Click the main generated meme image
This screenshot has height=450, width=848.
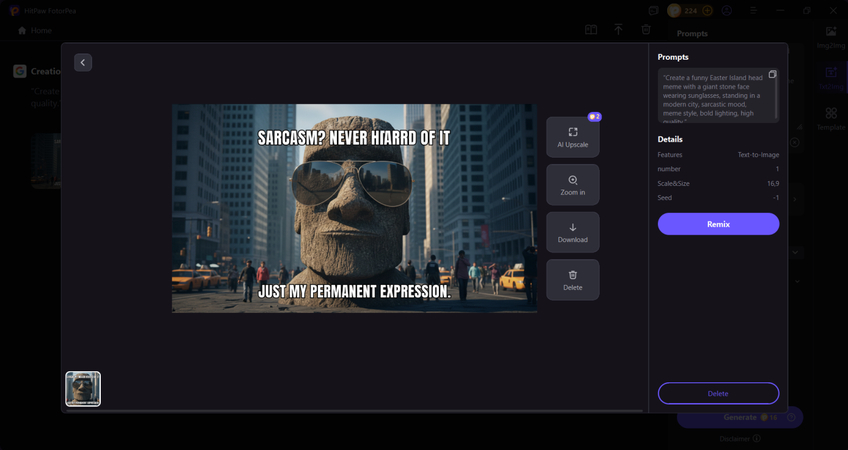(x=354, y=208)
